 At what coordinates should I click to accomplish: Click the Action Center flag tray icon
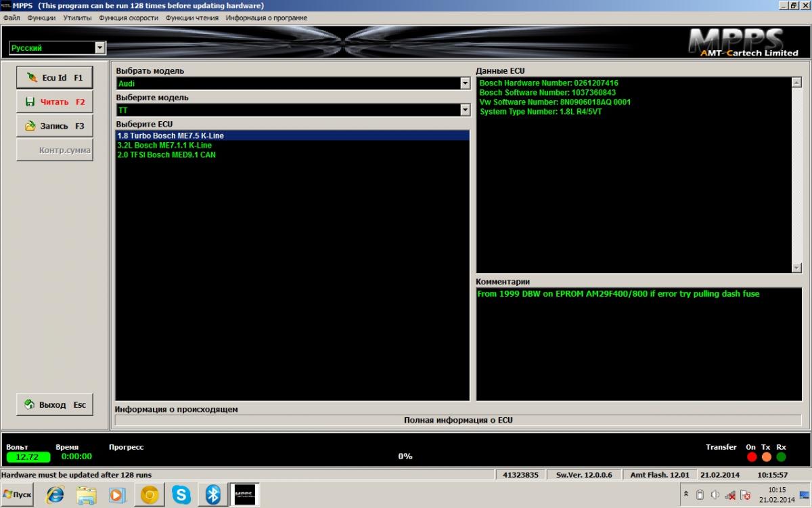[745, 495]
